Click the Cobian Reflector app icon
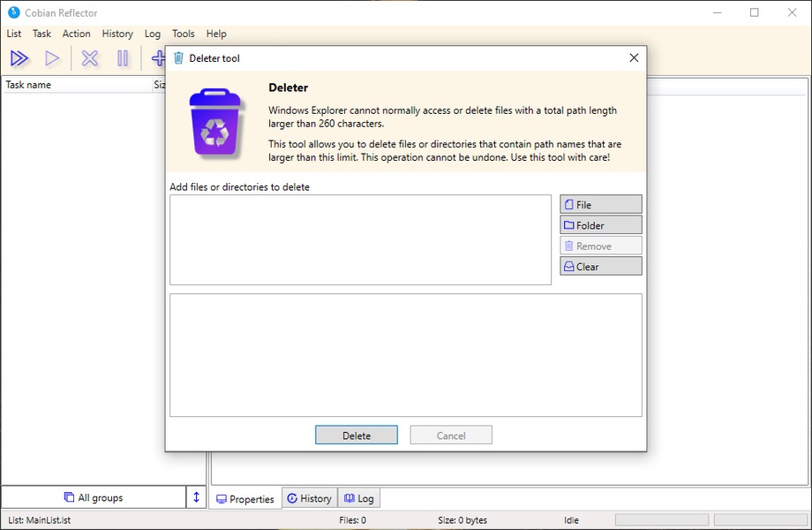Viewport: 812px width, 530px height. pos(13,12)
